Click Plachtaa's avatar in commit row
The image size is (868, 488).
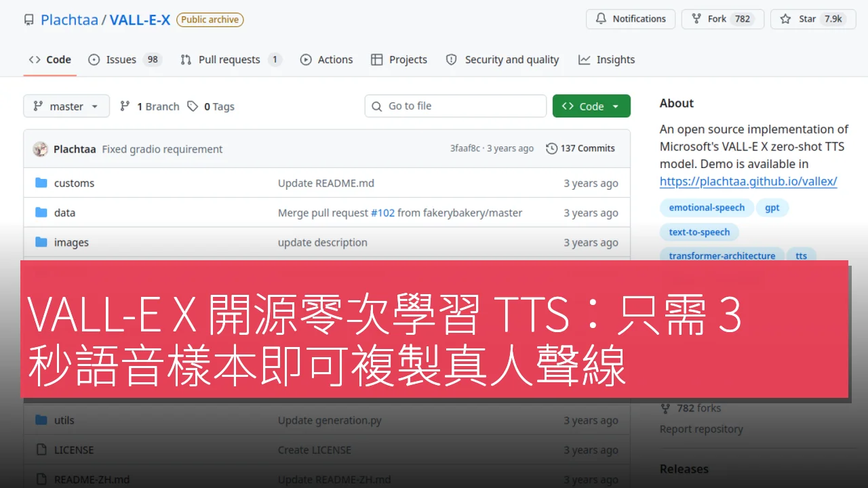(41, 149)
